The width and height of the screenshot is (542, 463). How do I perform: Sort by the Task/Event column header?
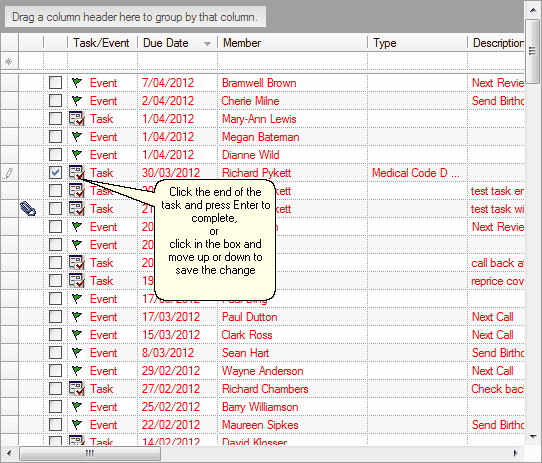[102, 43]
